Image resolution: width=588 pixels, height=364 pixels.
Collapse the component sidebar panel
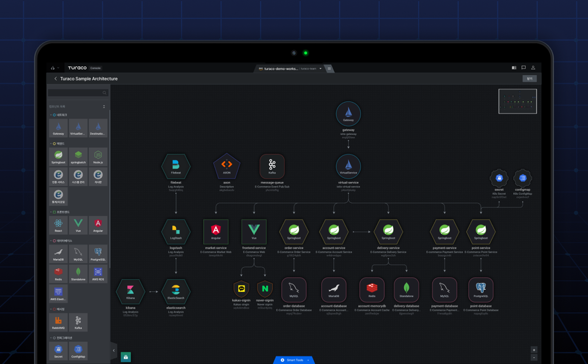pos(114,350)
